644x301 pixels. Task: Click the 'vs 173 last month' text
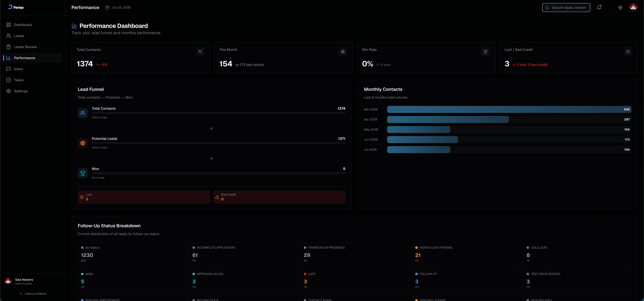point(249,65)
